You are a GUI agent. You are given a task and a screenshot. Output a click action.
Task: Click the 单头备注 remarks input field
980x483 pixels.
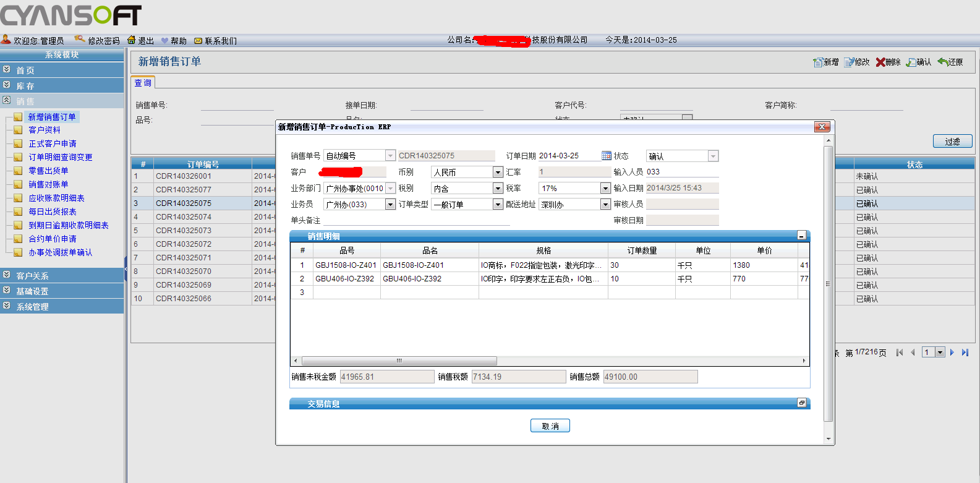(x=416, y=220)
